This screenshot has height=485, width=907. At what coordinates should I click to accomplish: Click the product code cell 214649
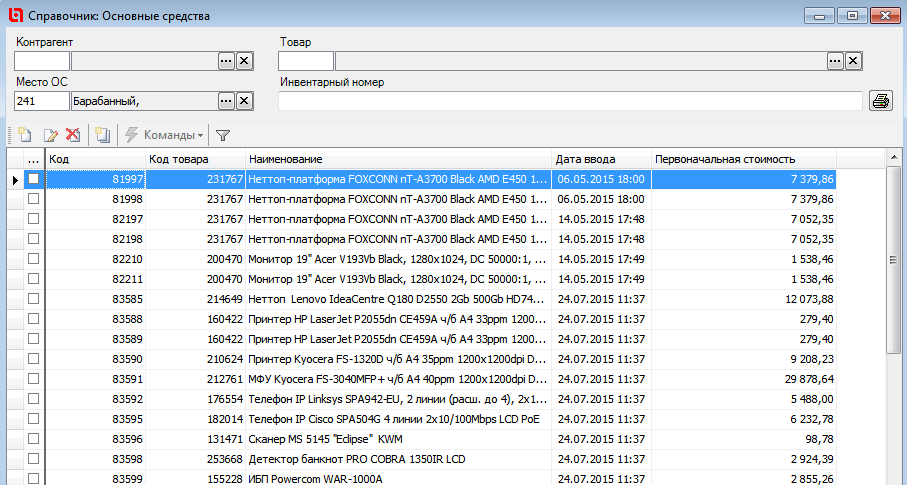(196, 299)
